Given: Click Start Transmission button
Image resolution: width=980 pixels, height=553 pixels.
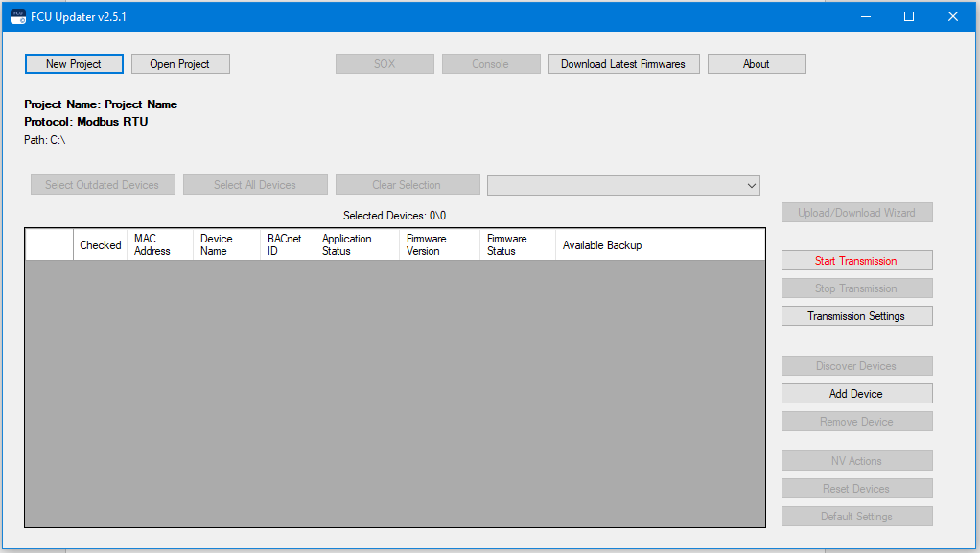Looking at the screenshot, I should (x=856, y=261).
